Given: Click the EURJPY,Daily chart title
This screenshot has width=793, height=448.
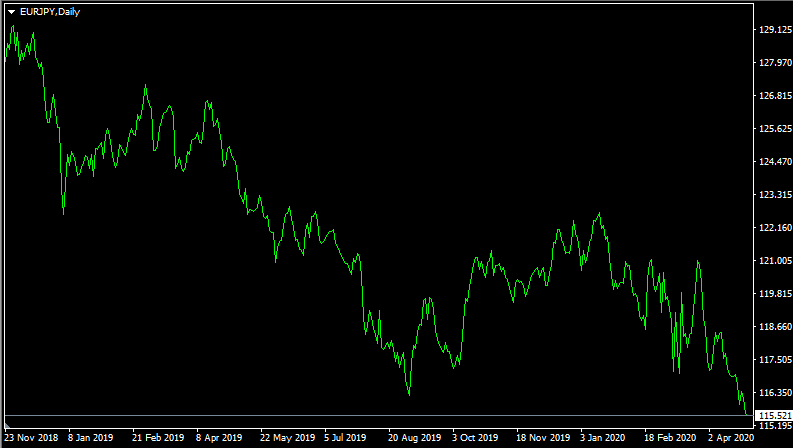Looking at the screenshot, I should (50, 12).
